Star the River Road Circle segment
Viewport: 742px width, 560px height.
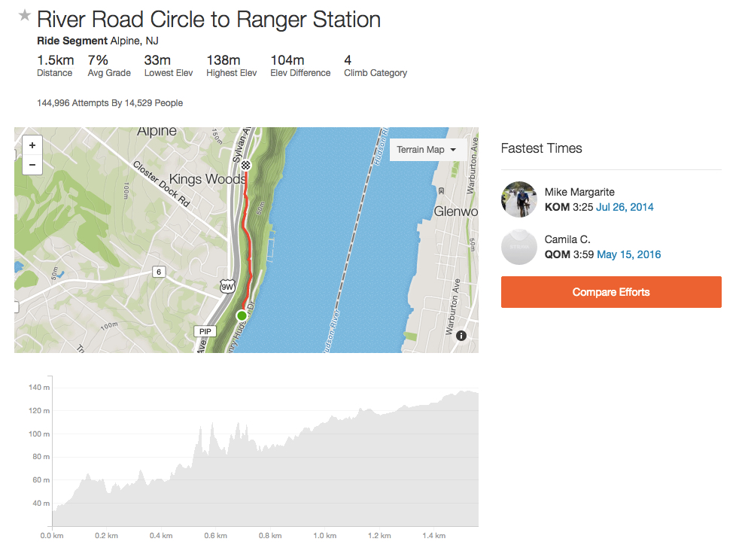pos(25,17)
